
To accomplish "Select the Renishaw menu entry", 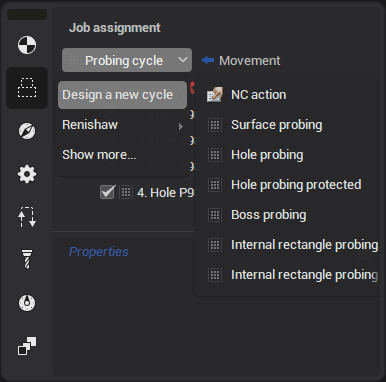I will click(x=122, y=125).
